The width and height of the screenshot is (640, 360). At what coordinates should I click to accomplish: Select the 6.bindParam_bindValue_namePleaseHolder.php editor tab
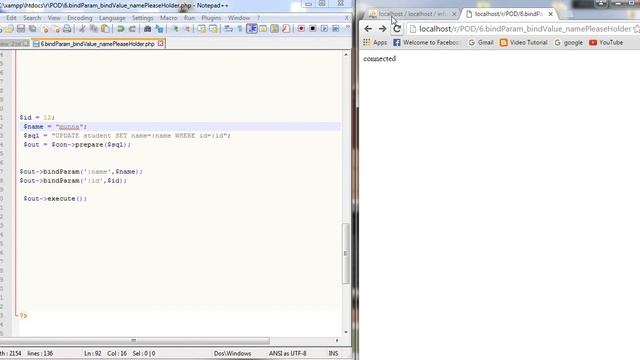click(x=98, y=44)
